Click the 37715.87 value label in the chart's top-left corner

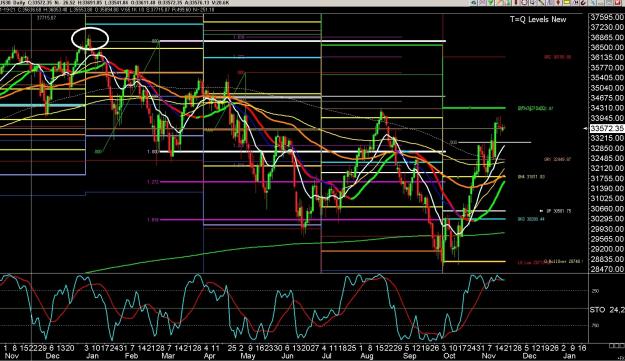click(x=47, y=18)
